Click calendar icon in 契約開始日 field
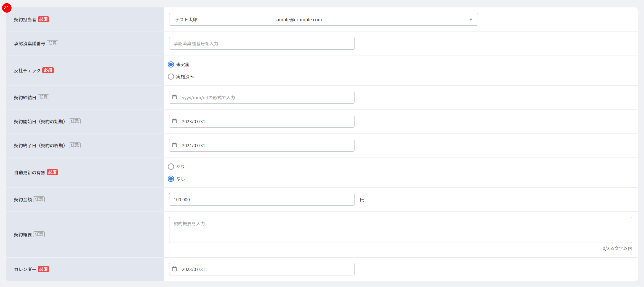 (x=174, y=121)
